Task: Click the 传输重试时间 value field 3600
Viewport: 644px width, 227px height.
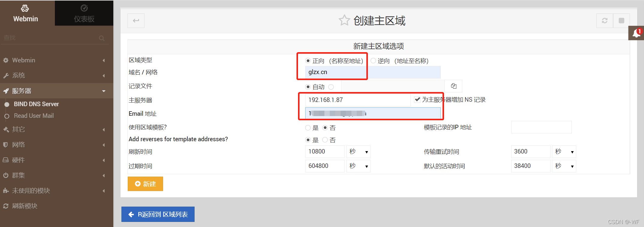Action: click(531, 152)
